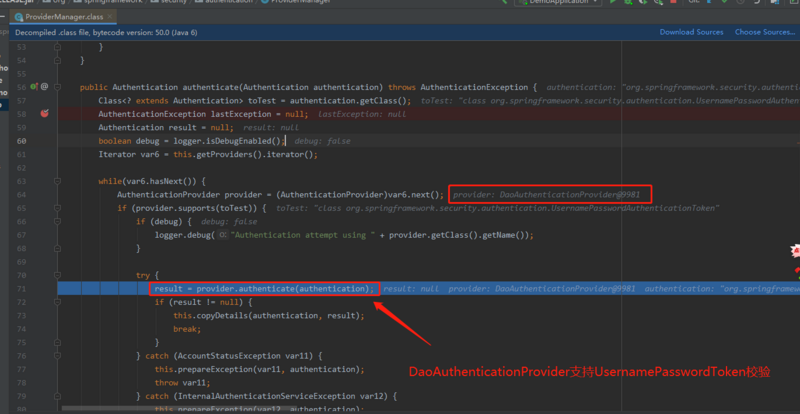
Task: Click the Git Rollback arrow icon
Action: click(x=757, y=2)
